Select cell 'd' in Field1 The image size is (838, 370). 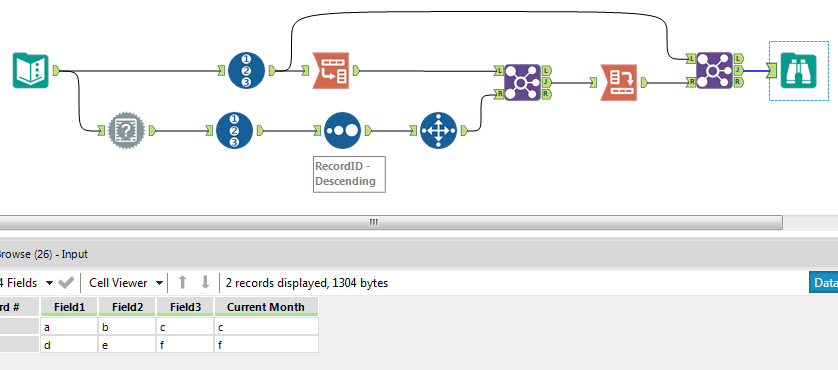[69, 344]
